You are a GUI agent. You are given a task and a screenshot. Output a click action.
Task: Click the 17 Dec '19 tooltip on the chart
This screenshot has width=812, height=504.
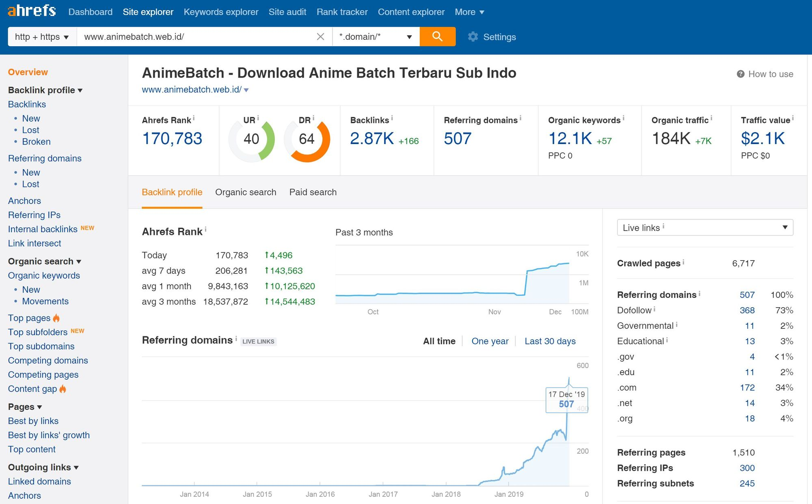pos(566,400)
